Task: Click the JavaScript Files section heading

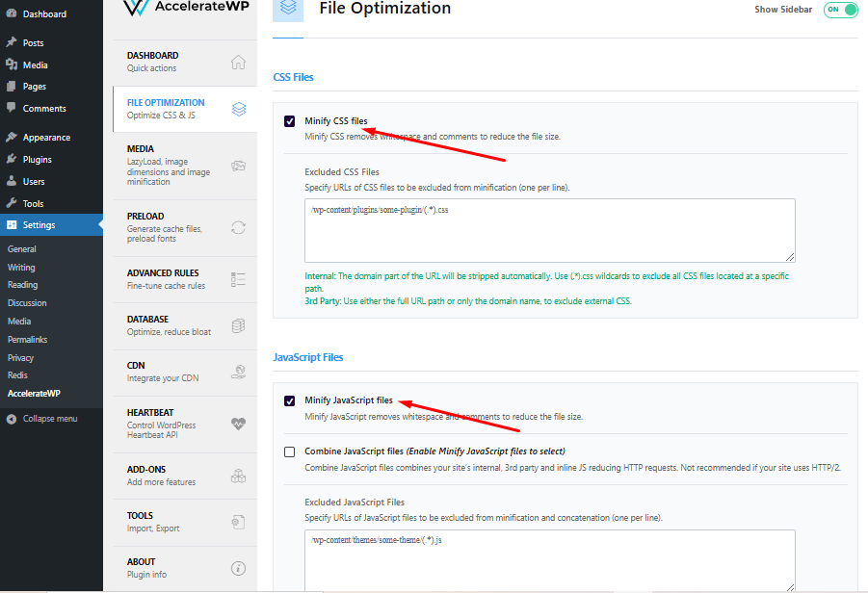Action: pyautogui.click(x=307, y=357)
